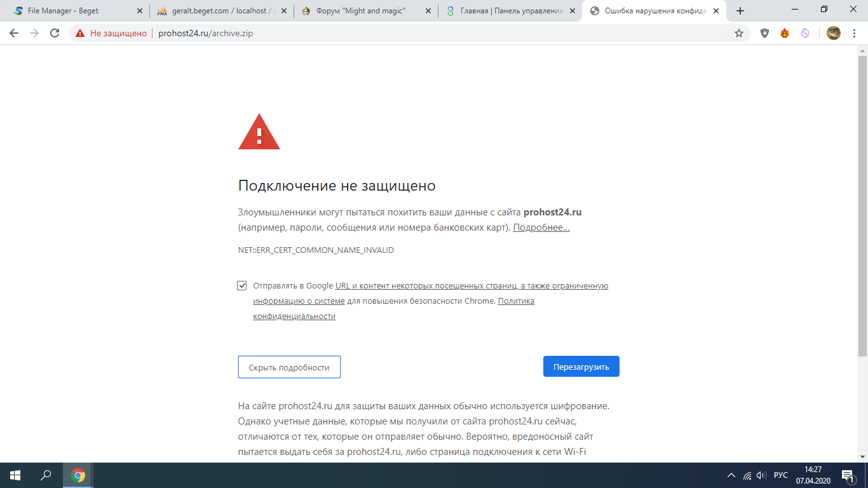
Task: Click the address bar URL field
Action: pyautogui.click(x=445, y=33)
